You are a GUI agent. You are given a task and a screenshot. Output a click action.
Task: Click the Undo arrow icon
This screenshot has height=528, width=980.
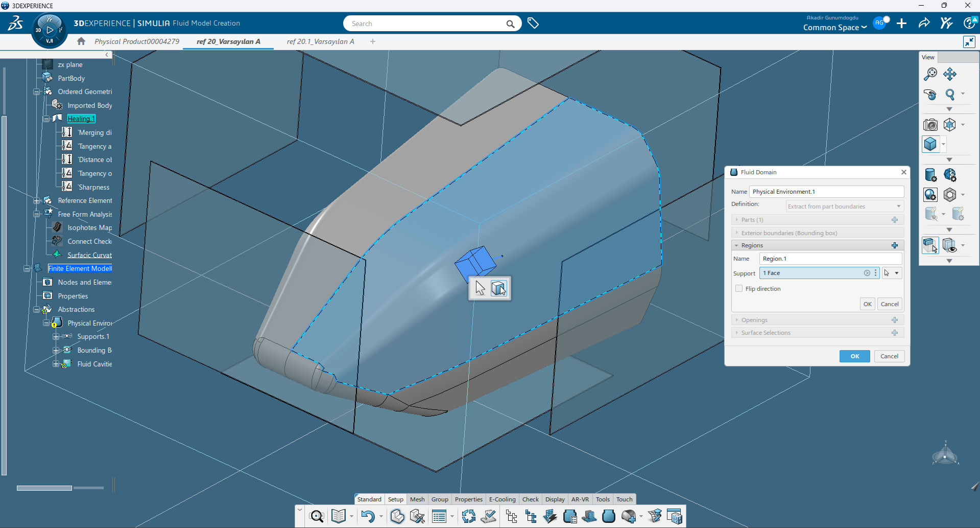click(368, 517)
